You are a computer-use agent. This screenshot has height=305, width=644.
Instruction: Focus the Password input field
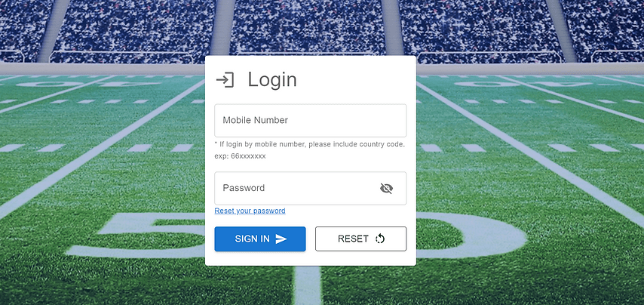pos(311,188)
